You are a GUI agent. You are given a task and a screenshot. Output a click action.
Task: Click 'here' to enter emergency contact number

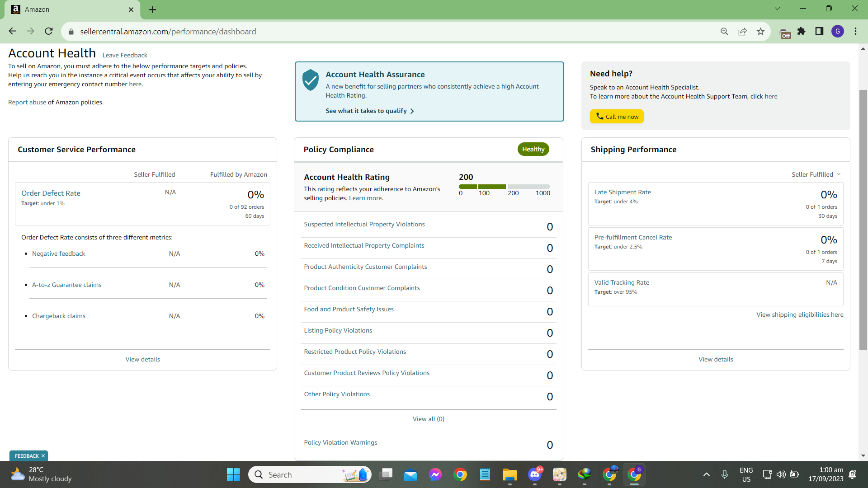[135, 84]
